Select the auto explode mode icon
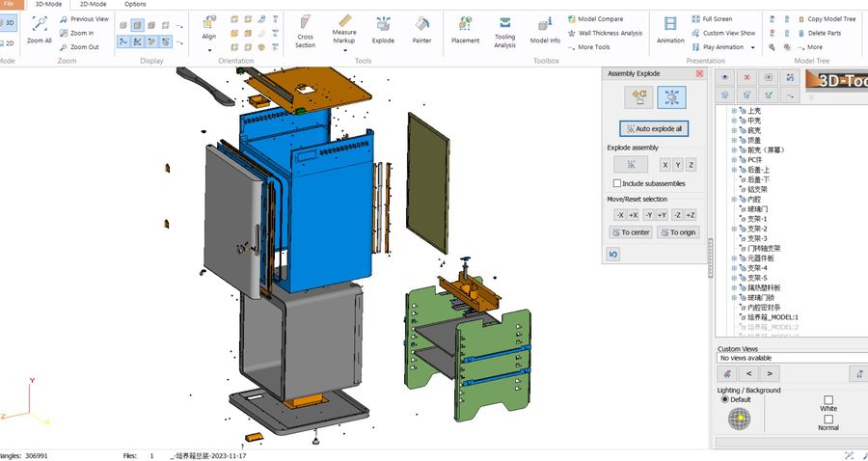868x461 pixels. coord(671,97)
